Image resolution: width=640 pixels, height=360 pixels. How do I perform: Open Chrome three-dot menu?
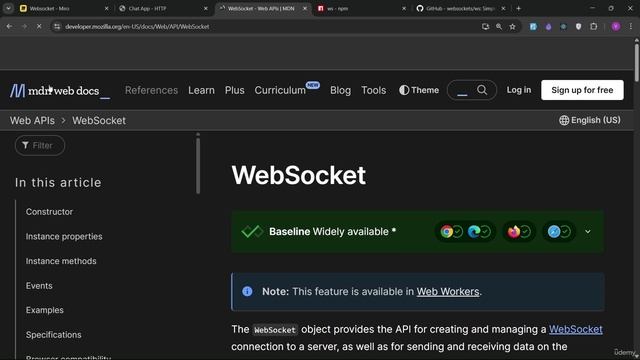(631, 27)
